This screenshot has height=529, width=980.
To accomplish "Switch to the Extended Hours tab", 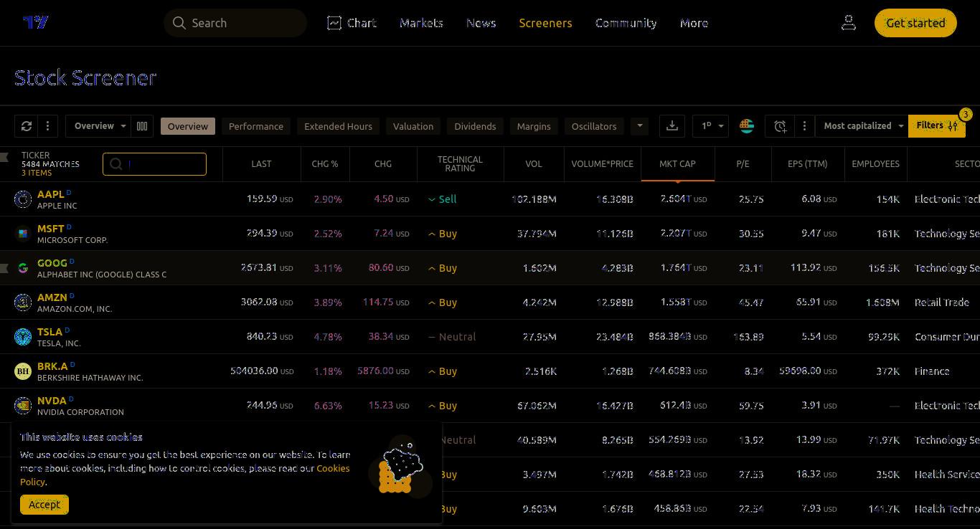I will pos(338,126).
